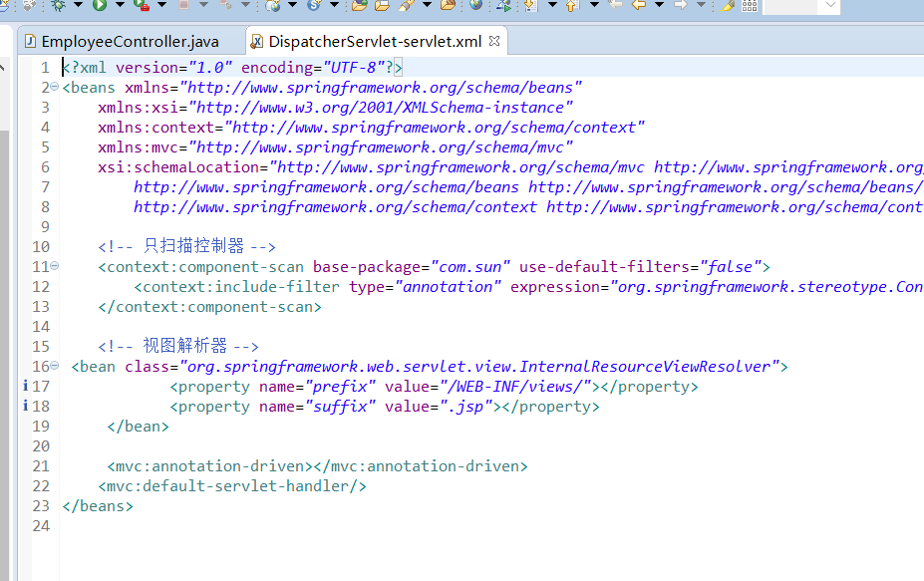Click the left panel vertical scrollbar

pos(4,354)
